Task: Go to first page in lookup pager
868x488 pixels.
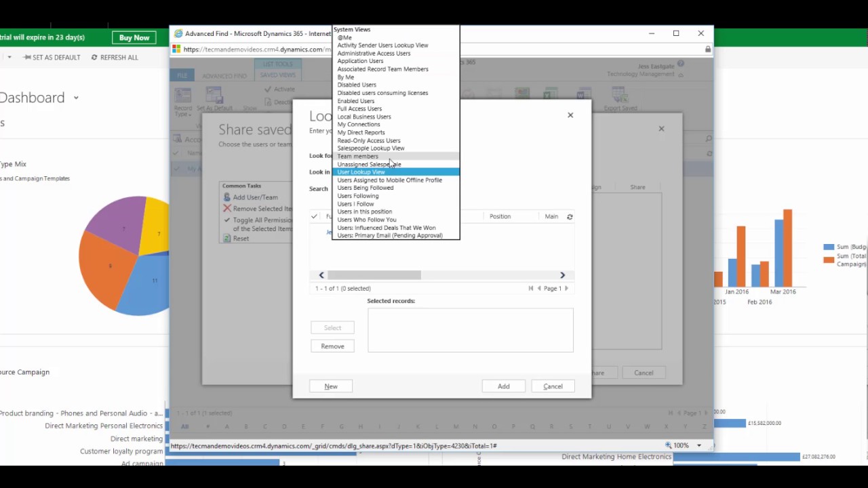Action: coord(531,289)
